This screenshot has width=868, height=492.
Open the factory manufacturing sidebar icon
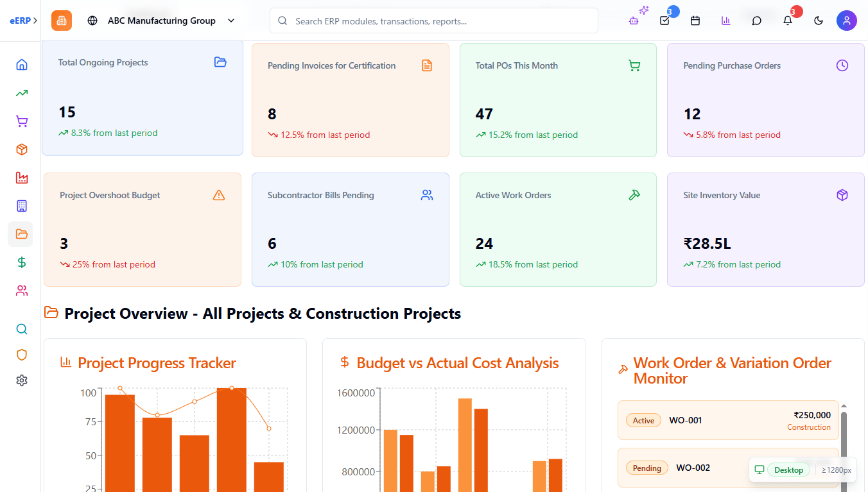pos(22,178)
